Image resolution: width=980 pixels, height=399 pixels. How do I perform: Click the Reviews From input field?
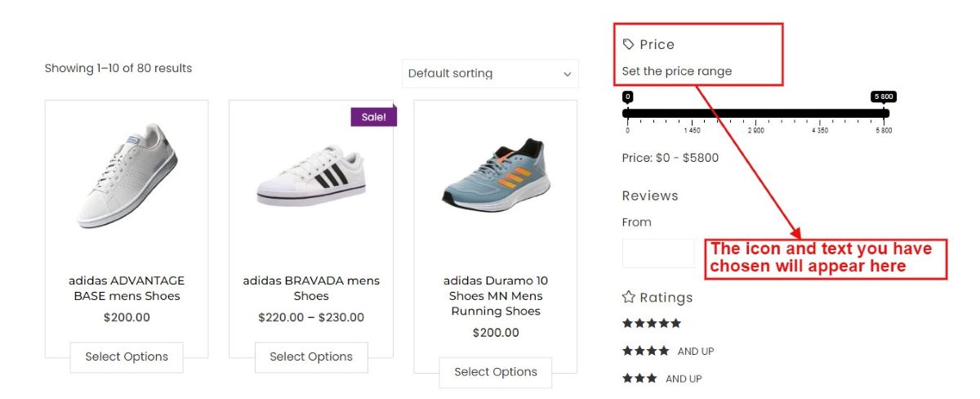(658, 253)
